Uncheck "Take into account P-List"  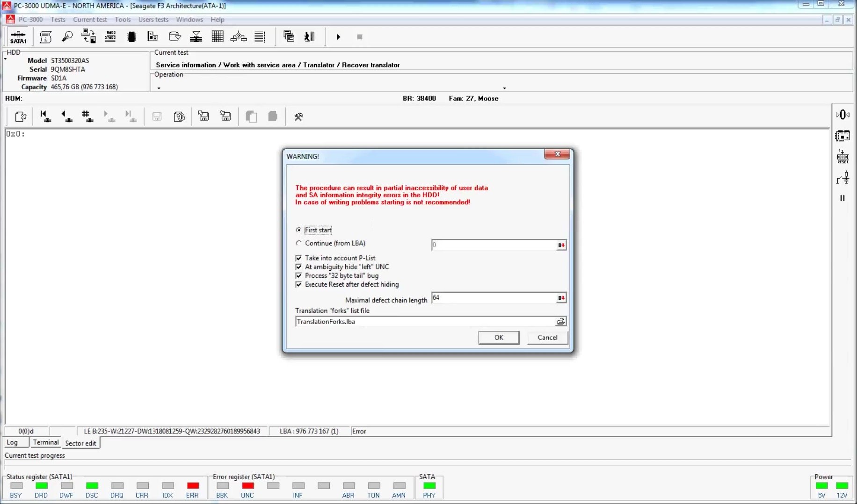coord(299,258)
